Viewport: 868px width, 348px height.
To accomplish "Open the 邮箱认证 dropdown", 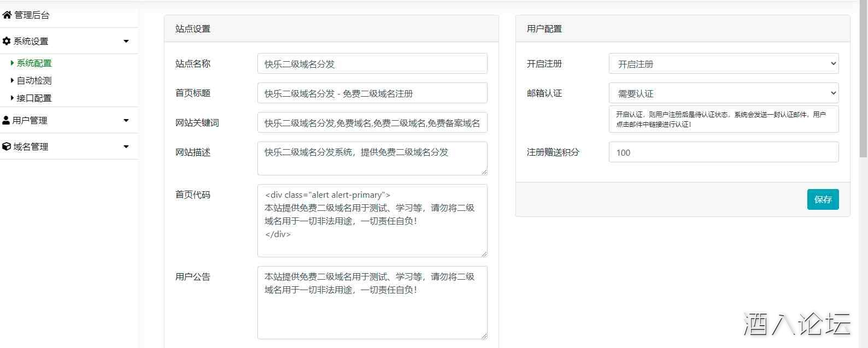I will pyautogui.click(x=723, y=93).
